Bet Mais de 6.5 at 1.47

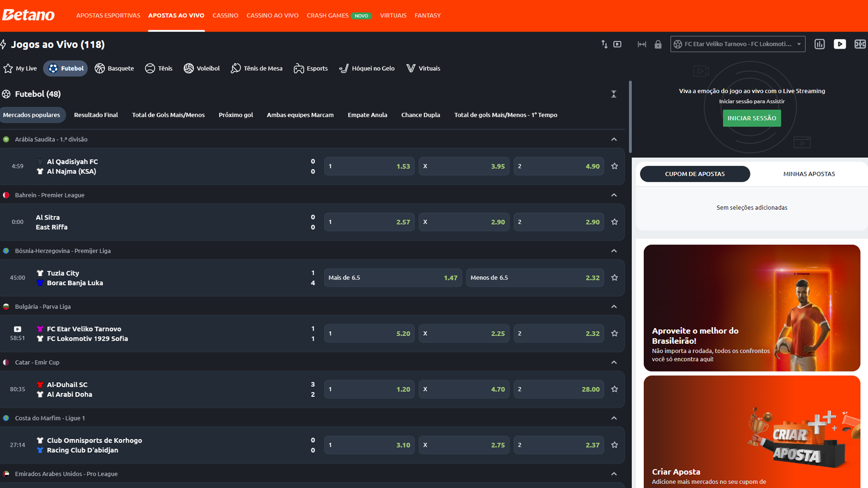[x=393, y=278]
